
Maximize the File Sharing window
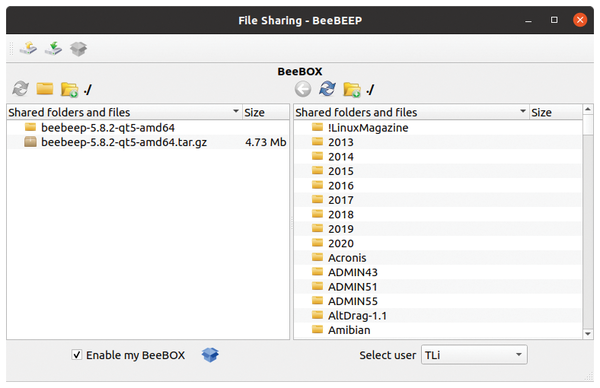pos(554,20)
